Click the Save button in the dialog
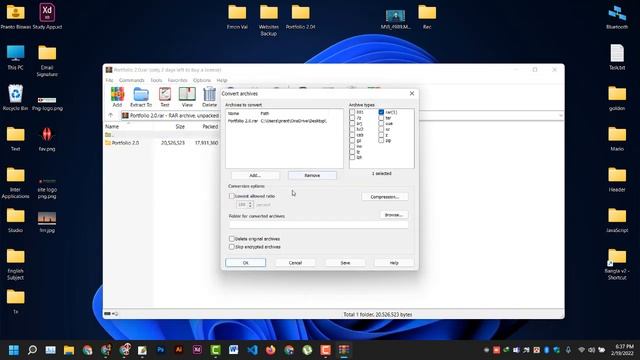Viewport: 640px width, 360px height. (x=345, y=263)
